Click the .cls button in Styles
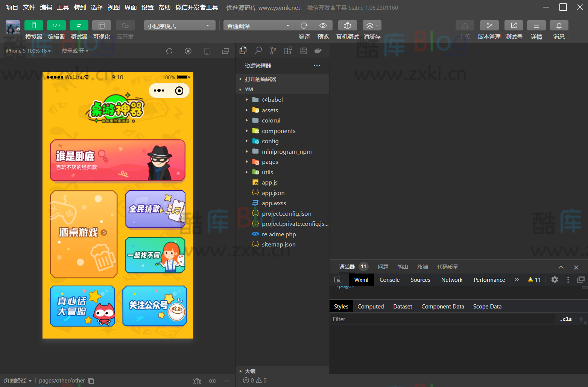The height and width of the screenshot is (387, 588). [x=565, y=319]
